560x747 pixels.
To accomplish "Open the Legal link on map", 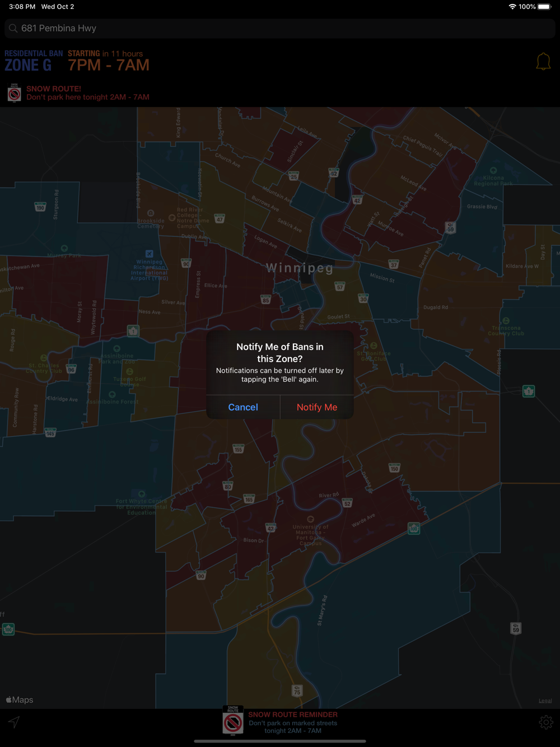I will [545, 701].
